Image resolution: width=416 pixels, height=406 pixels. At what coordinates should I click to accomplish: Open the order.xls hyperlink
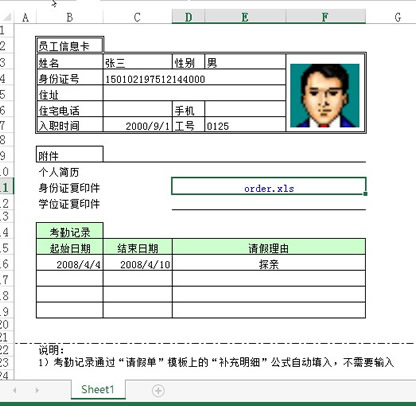[x=269, y=188]
